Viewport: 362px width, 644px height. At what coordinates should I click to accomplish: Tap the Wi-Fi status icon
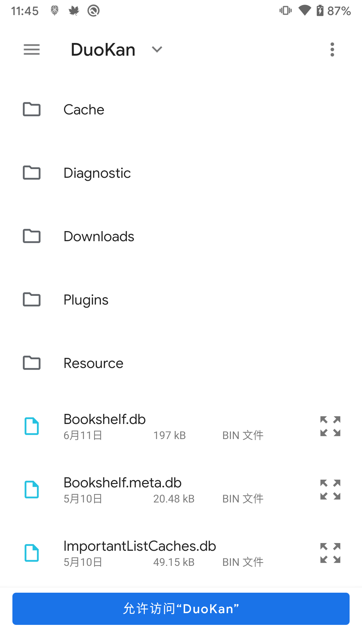pos(304,10)
